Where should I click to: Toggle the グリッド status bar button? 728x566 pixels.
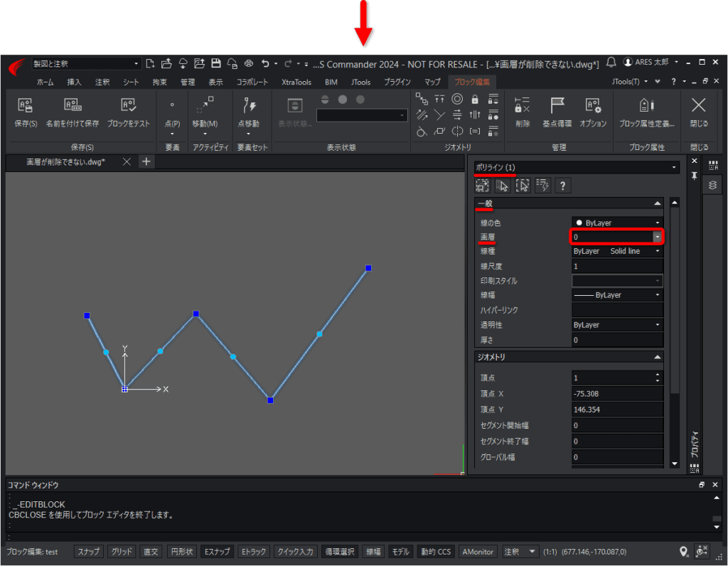[122, 552]
